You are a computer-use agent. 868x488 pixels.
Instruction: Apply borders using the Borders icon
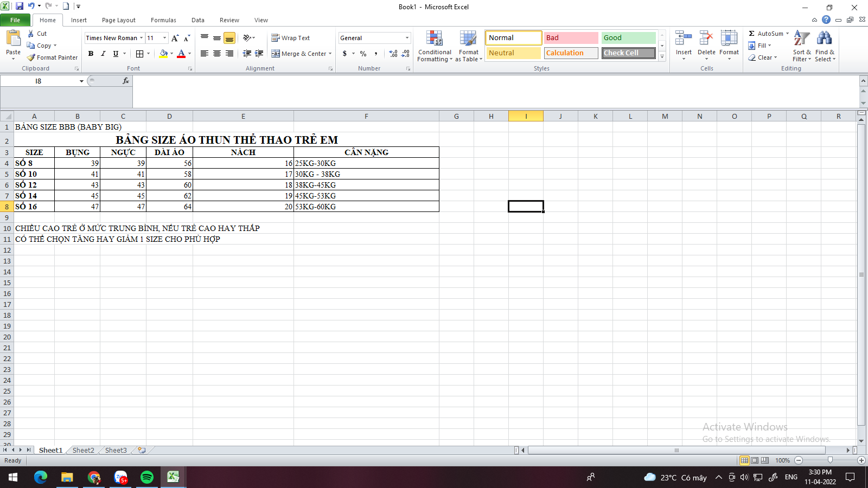tap(140, 54)
